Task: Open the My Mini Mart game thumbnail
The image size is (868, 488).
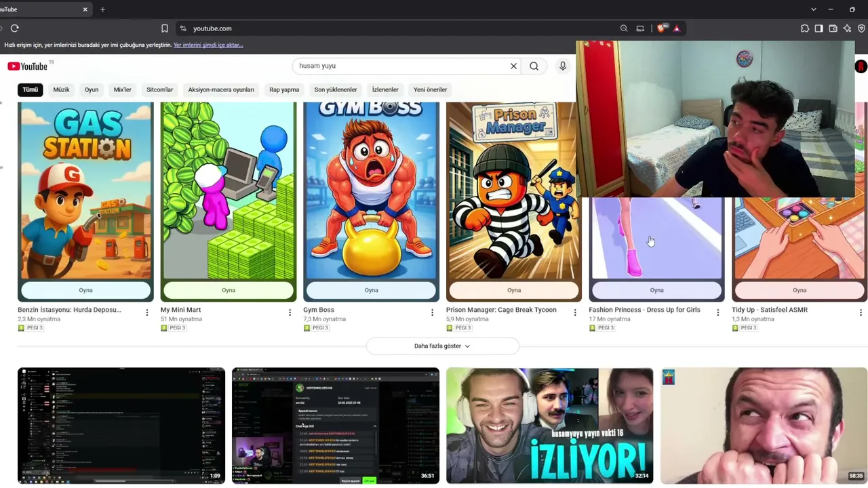Action: (229, 191)
